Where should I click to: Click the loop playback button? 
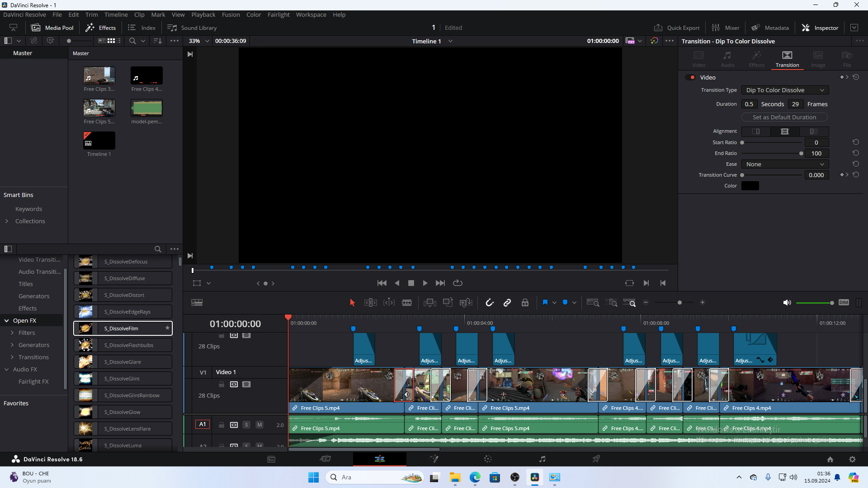[x=458, y=283]
